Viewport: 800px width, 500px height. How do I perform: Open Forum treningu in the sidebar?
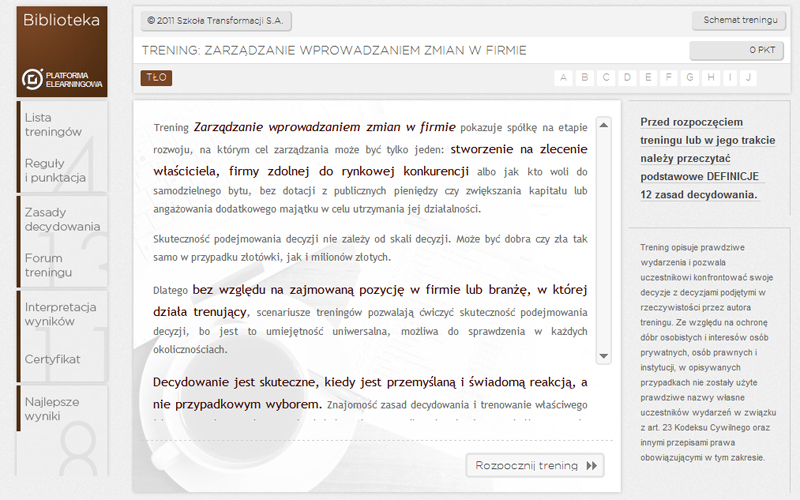click(x=48, y=265)
